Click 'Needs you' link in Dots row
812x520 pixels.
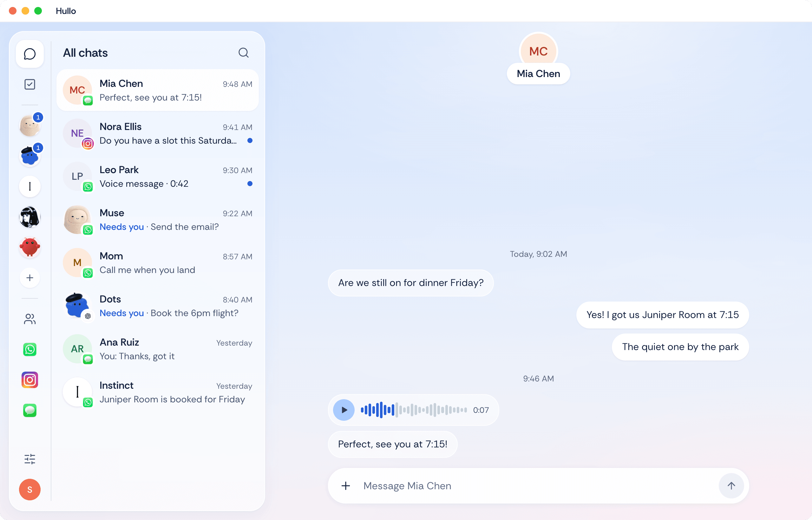(x=121, y=313)
